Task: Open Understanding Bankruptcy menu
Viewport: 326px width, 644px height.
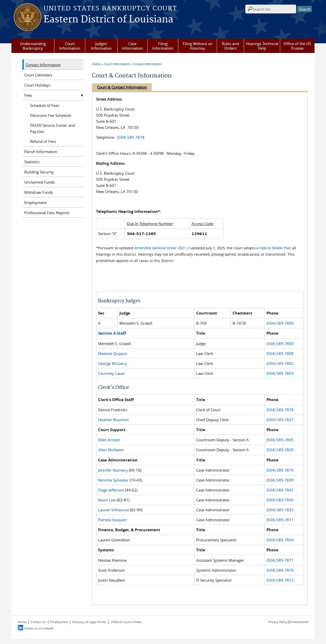Action: pos(33,46)
